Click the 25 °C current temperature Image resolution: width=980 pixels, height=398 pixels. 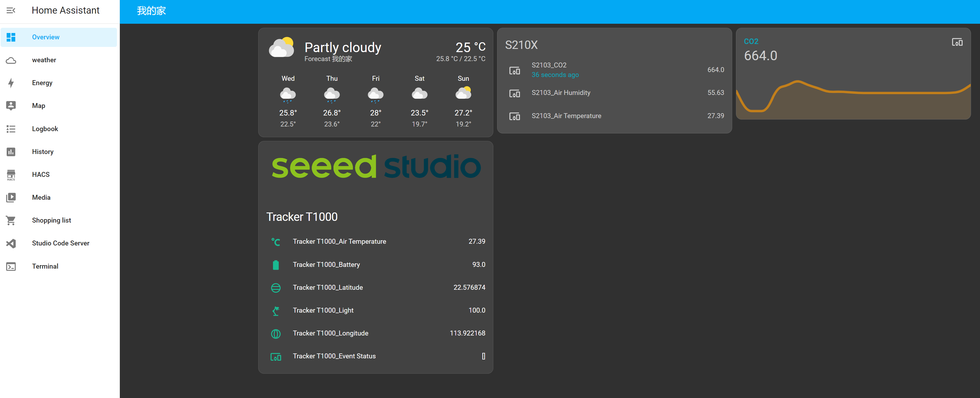pos(470,47)
